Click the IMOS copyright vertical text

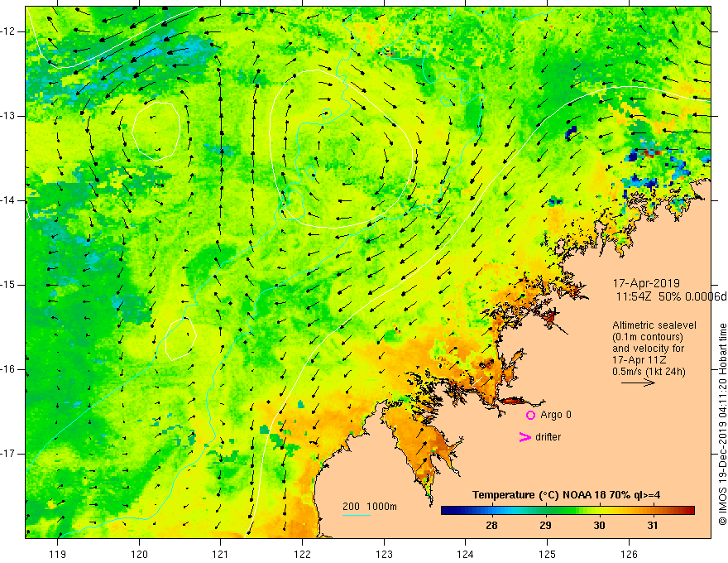pyautogui.click(x=722, y=424)
